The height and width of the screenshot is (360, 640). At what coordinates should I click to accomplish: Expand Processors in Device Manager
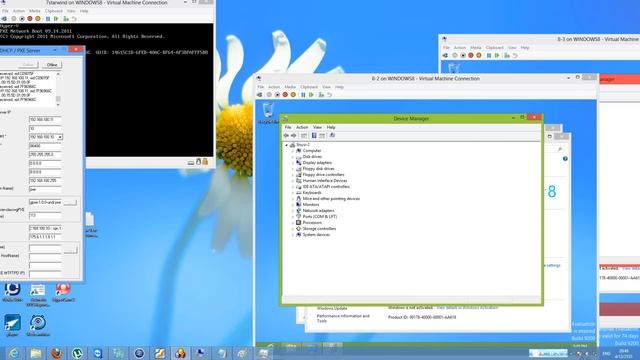tap(293, 223)
